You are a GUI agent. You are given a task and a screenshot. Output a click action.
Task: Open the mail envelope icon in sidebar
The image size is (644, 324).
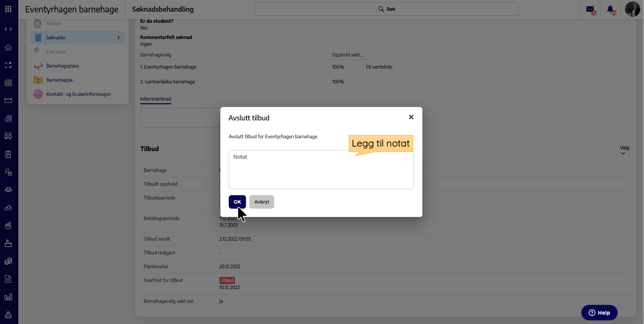(x=8, y=100)
